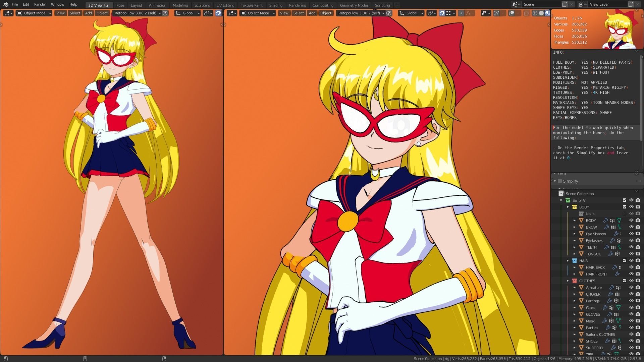Collapse the HAIR collection
644x362 pixels.
click(568, 261)
